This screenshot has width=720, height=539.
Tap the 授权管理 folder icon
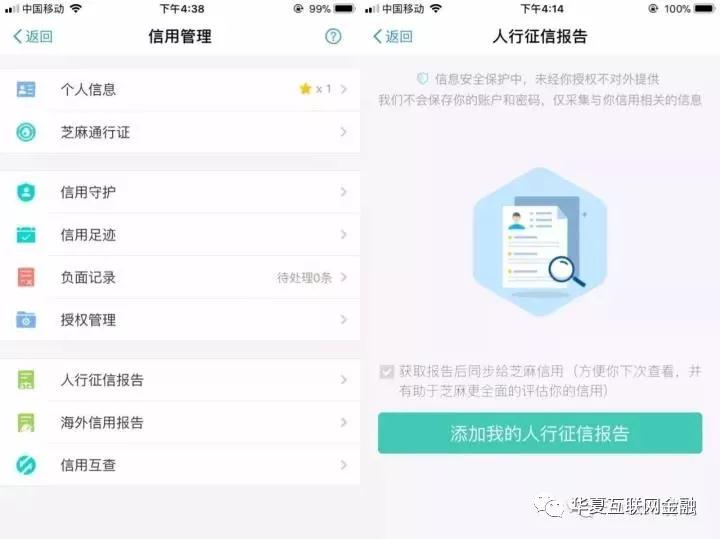26,320
